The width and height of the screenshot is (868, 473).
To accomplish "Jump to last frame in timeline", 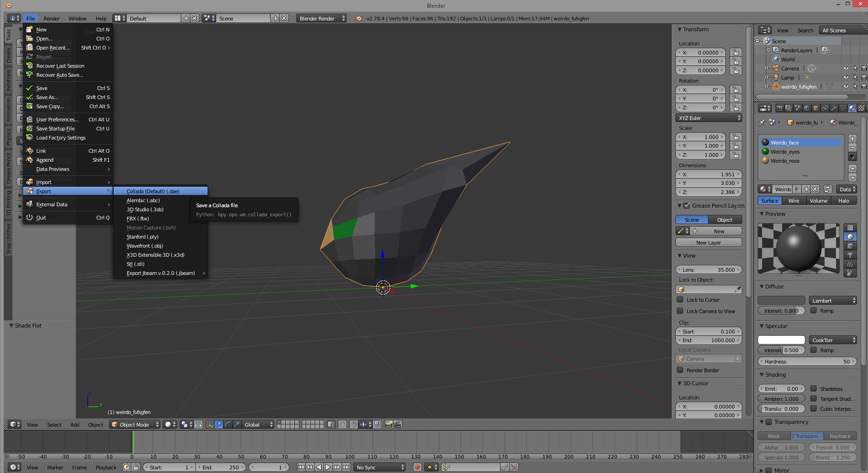I will 346,467.
